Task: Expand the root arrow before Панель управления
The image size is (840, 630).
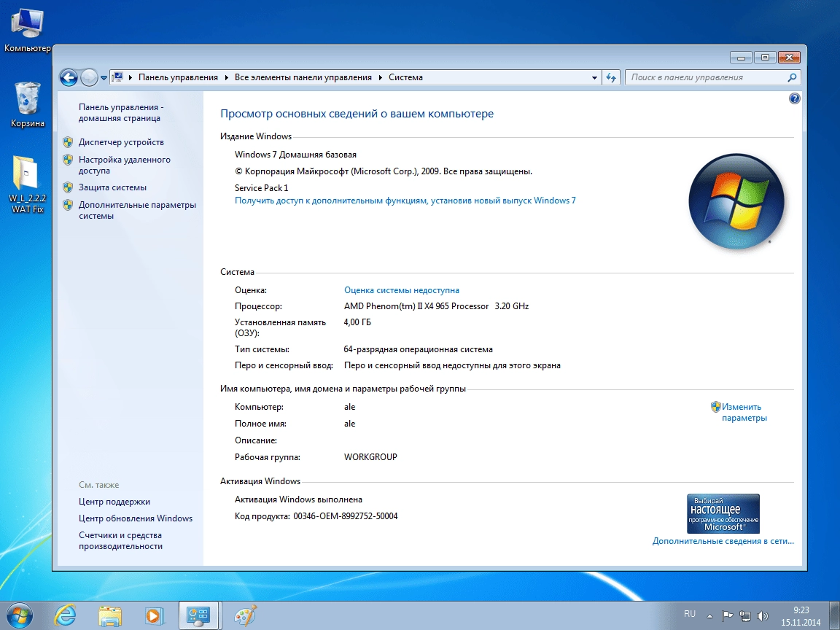Action: (131, 77)
